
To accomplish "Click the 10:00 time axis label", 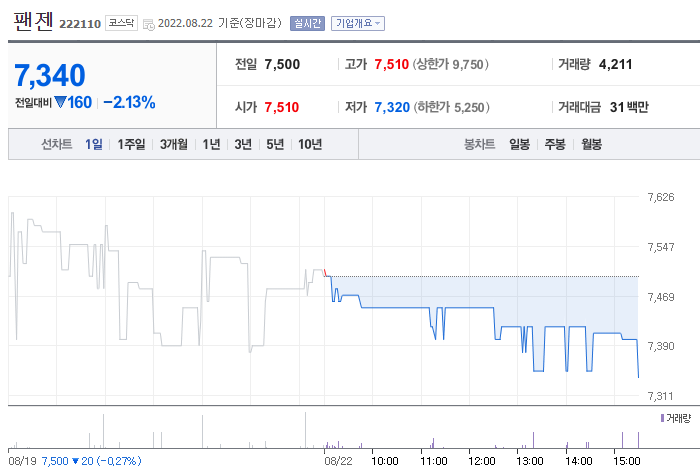I will 385,461.
